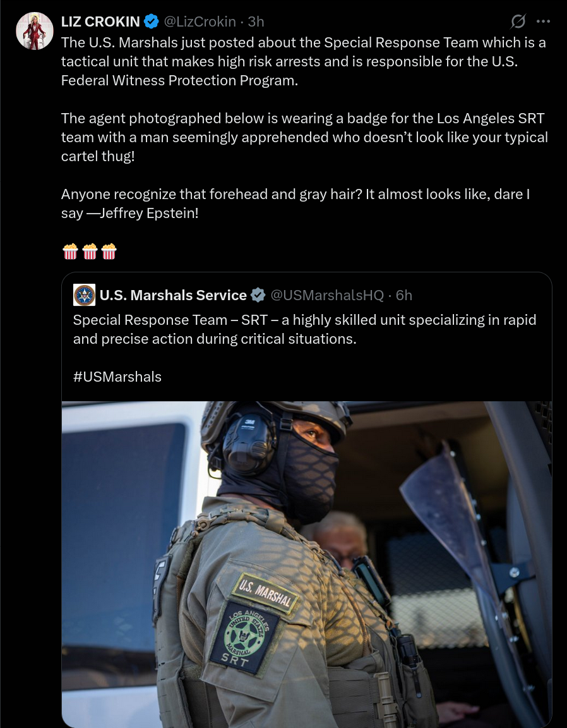Viewport: 567px width, 728px height.
Task: Click the U.S. Marshals Service seal avatar
Action: 85,295
